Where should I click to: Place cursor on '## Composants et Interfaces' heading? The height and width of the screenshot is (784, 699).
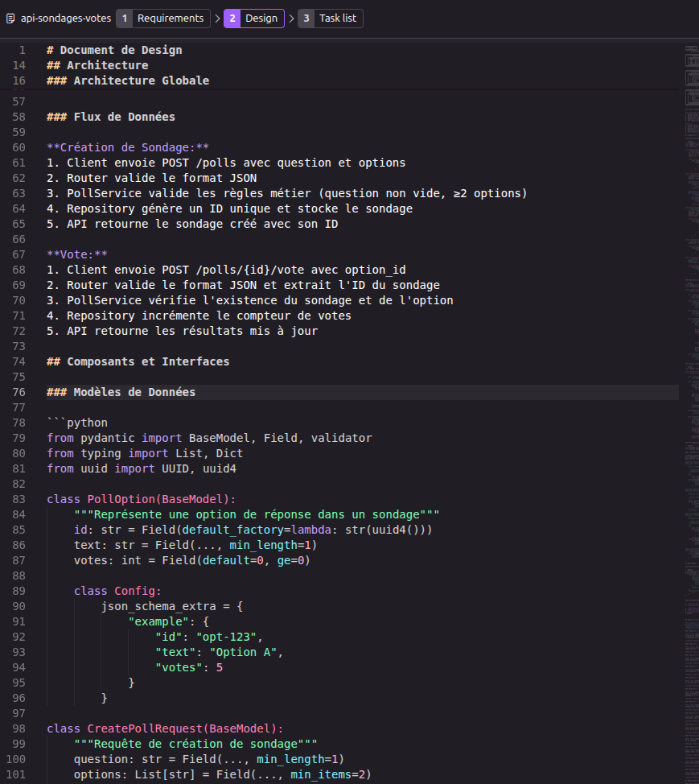click(x=138, y=362)
